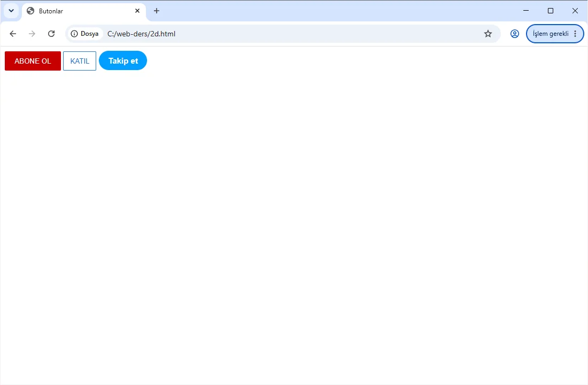Open the İşlem gerekli menu button

click(555, 34)
